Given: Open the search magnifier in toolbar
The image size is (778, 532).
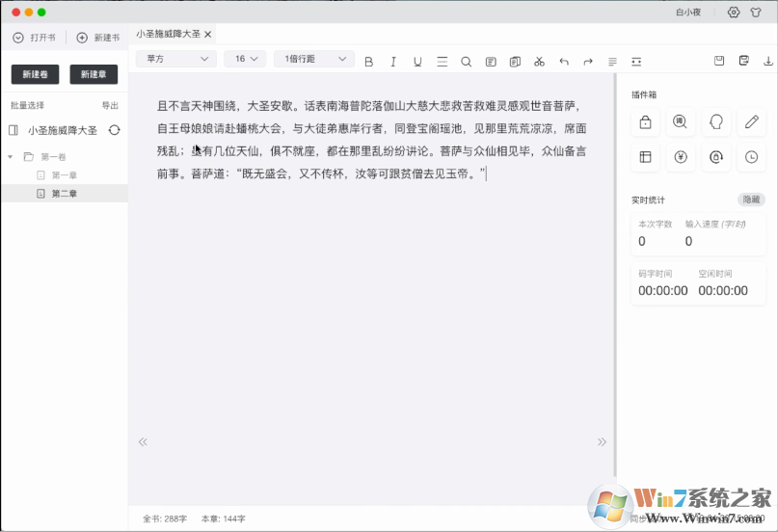Looking at the screenshot, I should (x=466, y=62).
